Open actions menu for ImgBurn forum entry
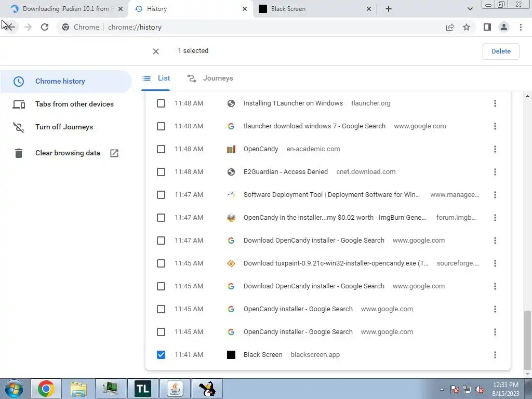532x399 pixels. coord(495,218)
